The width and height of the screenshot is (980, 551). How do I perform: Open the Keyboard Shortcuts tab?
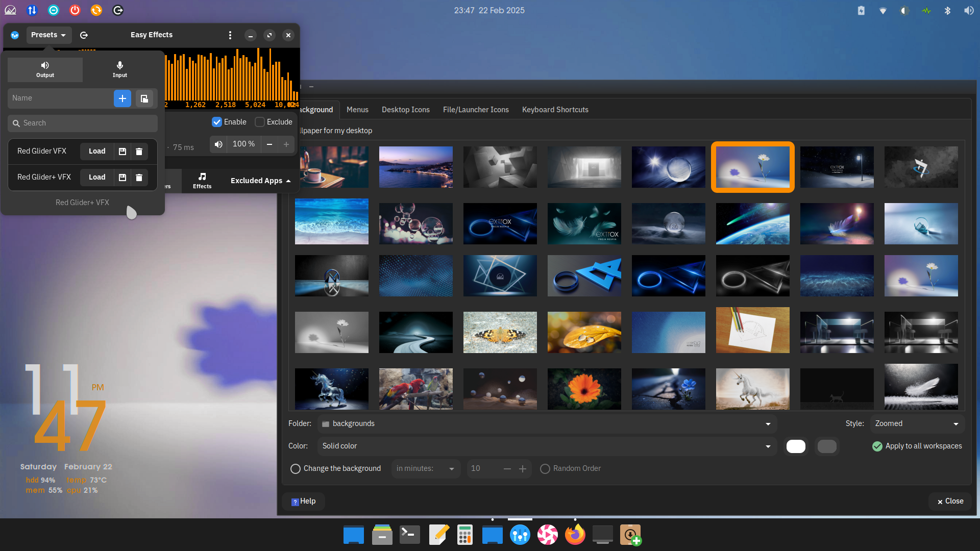click(555, 110)
